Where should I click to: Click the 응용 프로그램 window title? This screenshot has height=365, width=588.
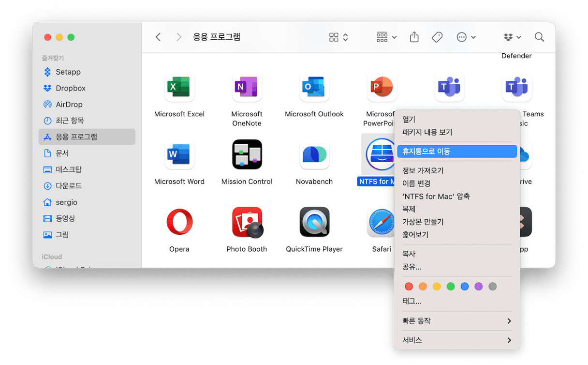(217, 37)
